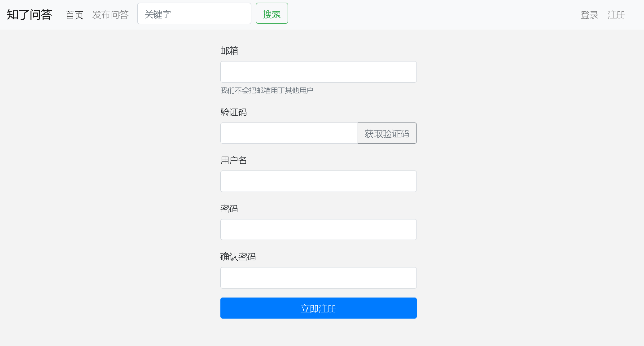Click the 用户名 username input field
Screen dimensions: 644x346
318,181
